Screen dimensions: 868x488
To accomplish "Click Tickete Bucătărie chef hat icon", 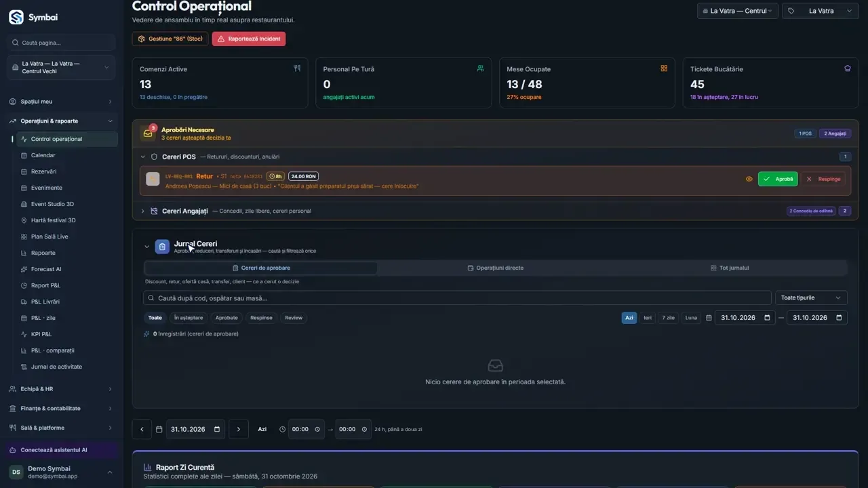I will [x=848, y=68].
